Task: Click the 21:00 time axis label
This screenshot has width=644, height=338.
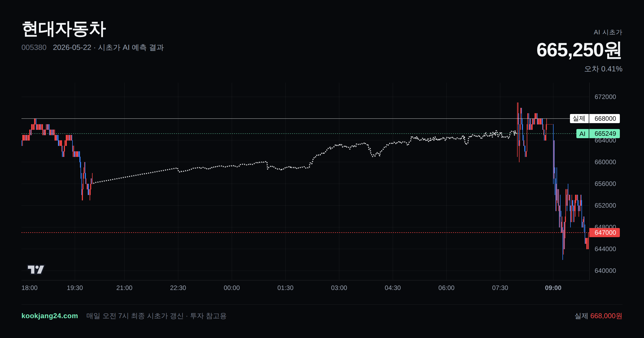Action: [x=124, y=288]
